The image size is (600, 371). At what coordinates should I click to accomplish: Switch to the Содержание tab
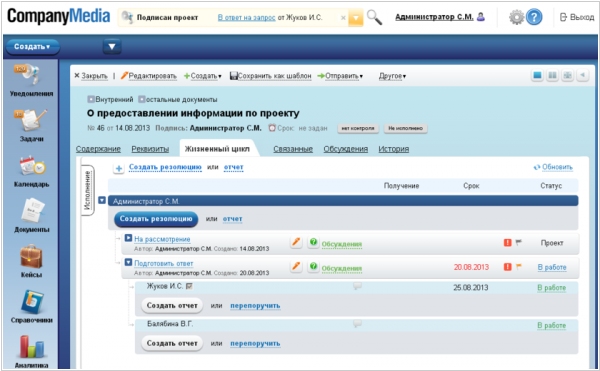click(x=98, y=149)
